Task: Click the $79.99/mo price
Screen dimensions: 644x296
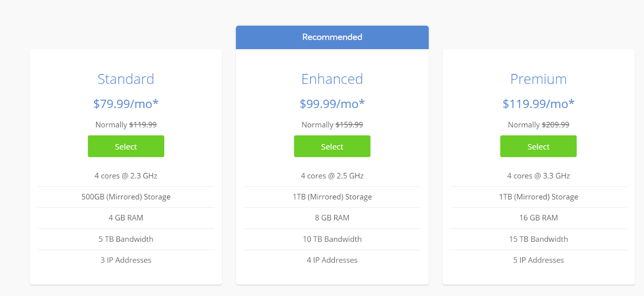Action: pos(126,104)
